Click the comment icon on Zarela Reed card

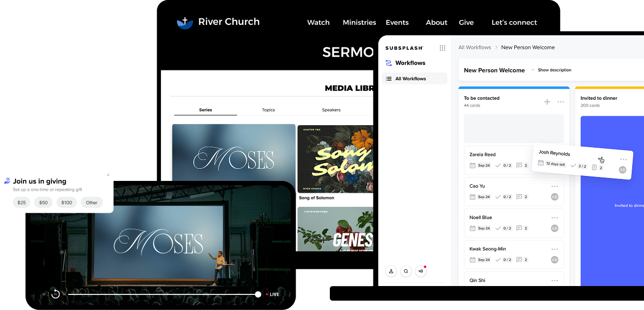pyautogui.click(x=519, y=165)
